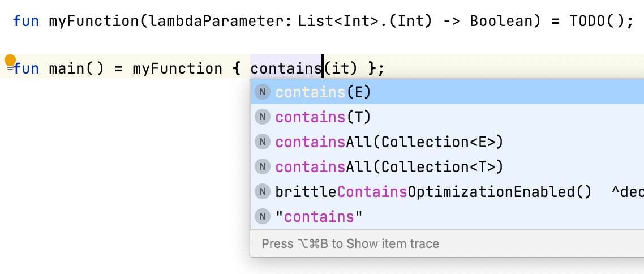Select the "contains" string literal suggestion

coord(319,217)
